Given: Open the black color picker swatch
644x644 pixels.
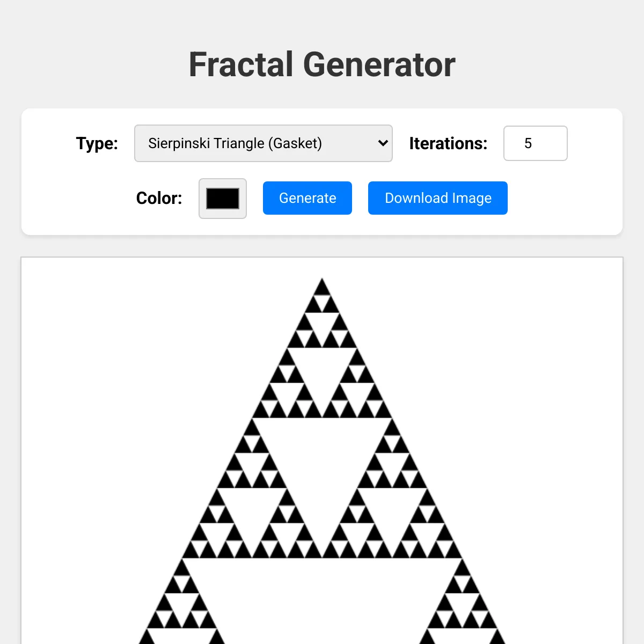Looking at the screenshot, I should tap(223, 199).
